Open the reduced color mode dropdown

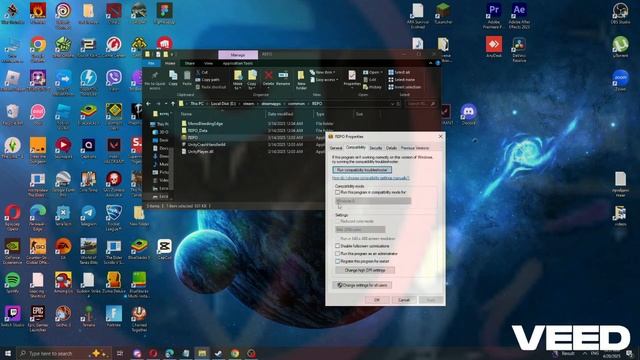pyautogui.click(x=360, y=229)
